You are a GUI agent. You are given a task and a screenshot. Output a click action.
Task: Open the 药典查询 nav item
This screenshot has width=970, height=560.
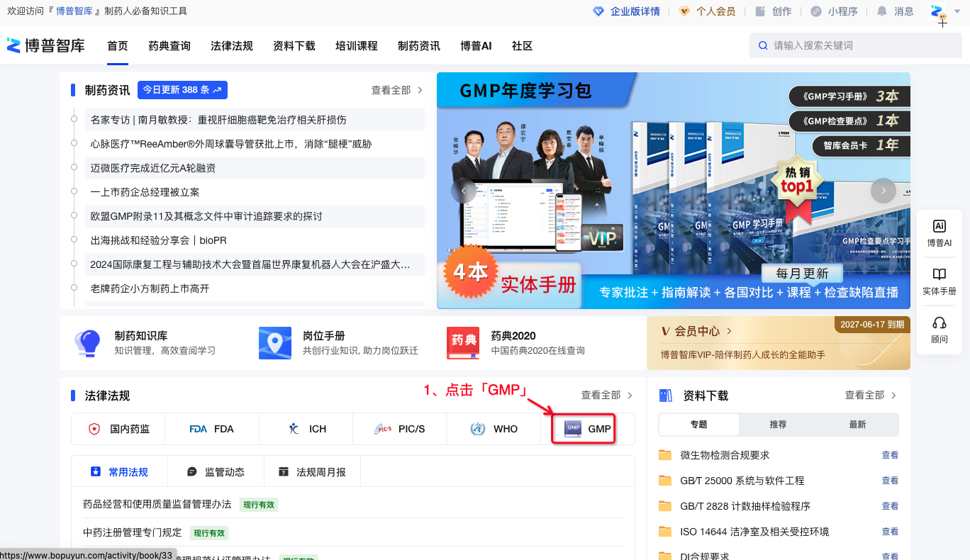(x=169, y=46)
